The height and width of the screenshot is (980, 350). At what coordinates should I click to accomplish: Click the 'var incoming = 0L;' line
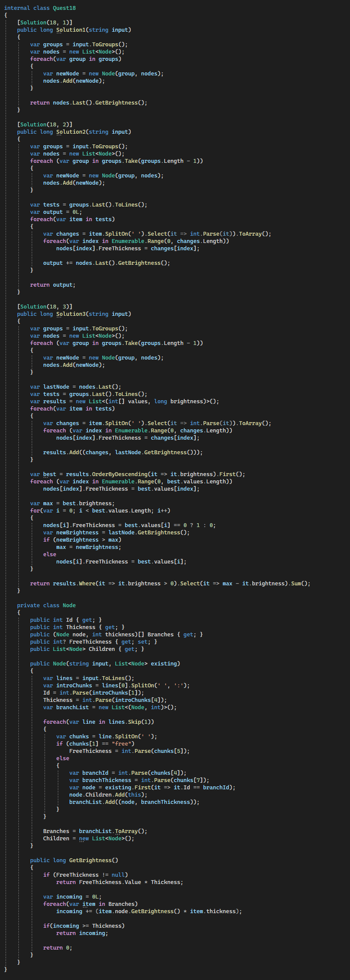[x=72, y=896]
